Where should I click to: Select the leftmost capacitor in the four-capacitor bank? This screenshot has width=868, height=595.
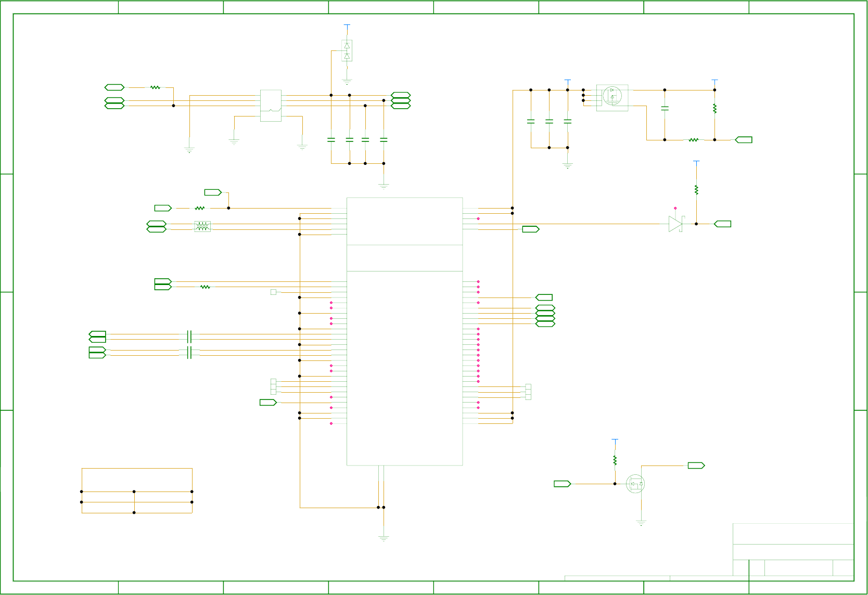pos(331,140)
